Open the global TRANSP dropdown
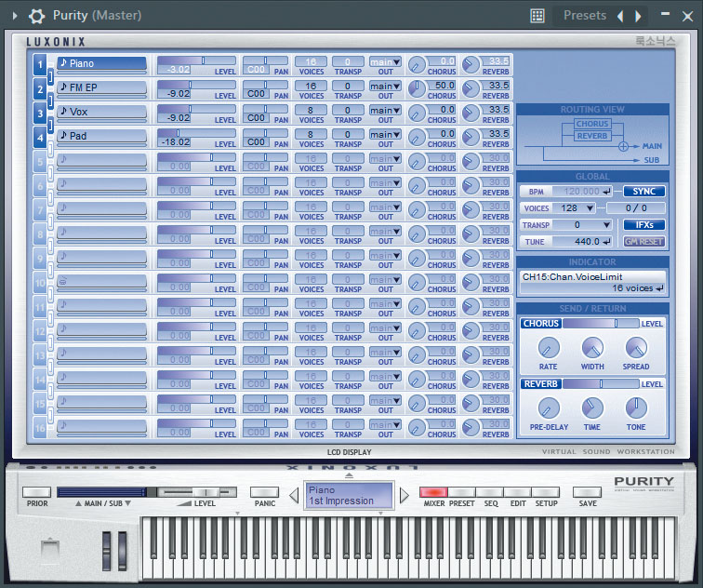Viewport: 703px width, 588px height. point(583,225)
